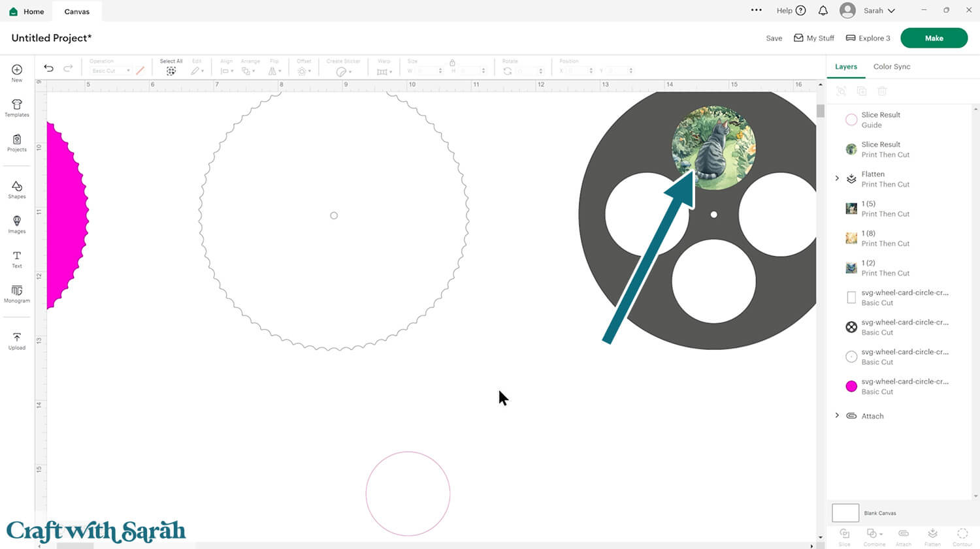
Task: Click the Upload icon
Action: point(17,337)
